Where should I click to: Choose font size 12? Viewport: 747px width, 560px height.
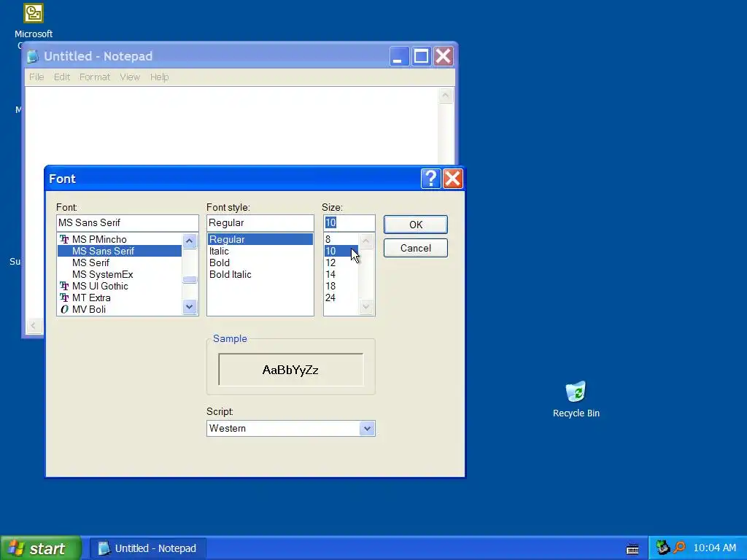(341, 262)
